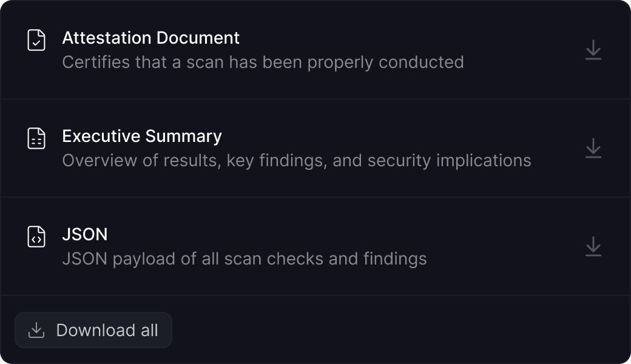
Task: Click the code brackets inside the JSON icon
Action: [36, 240]
